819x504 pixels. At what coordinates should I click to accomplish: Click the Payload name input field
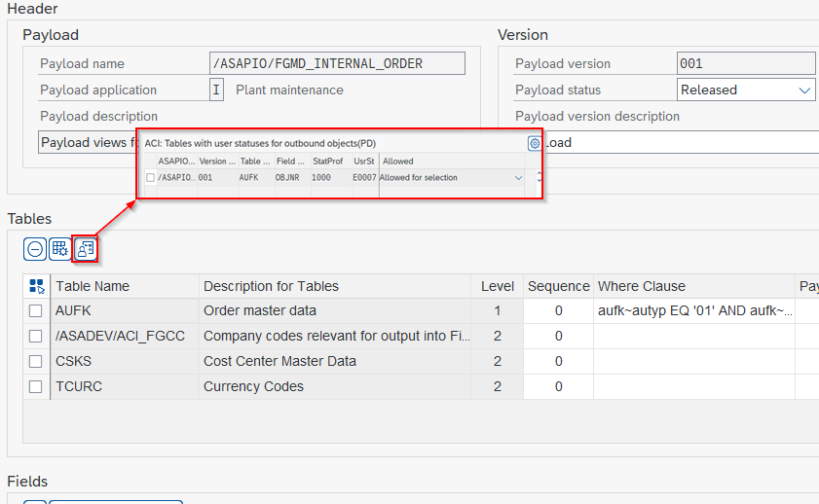[337, 63]
